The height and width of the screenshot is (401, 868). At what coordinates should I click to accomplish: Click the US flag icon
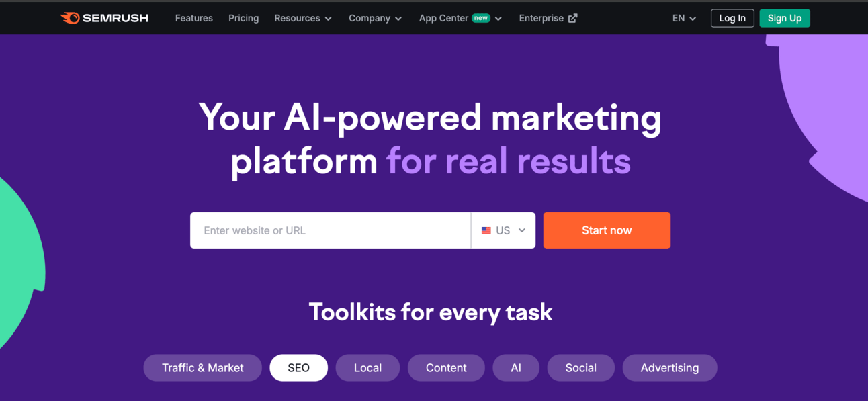pyautogui.click(x=486, y=230)
